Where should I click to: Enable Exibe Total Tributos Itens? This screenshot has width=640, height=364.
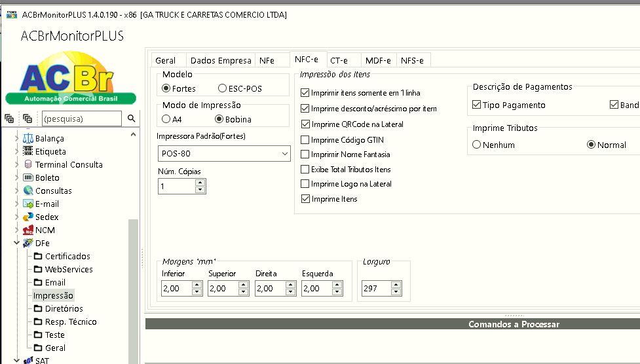click(305, 169)
